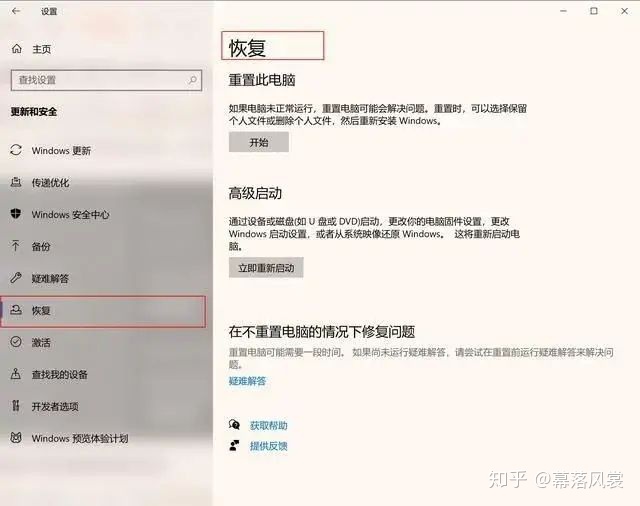This screenshot has height=506, width=640.
Task: Click the back arrow icon in the title bar
Action: [x=16, y=11]
